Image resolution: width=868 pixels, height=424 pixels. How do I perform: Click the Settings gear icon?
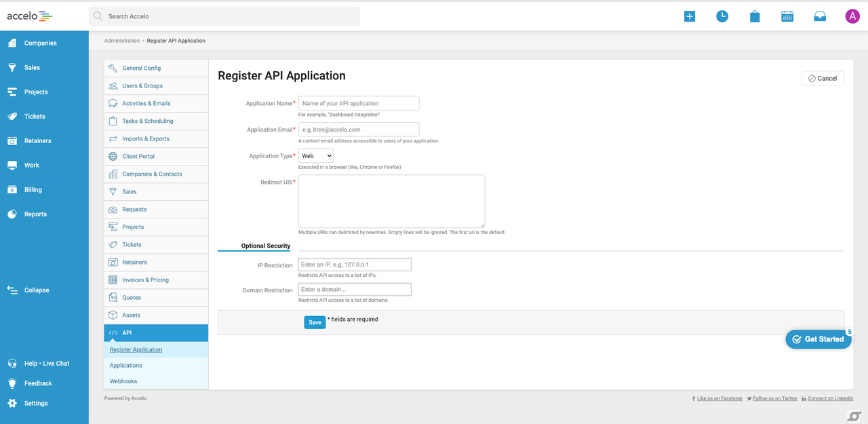[x=12, y=403]
